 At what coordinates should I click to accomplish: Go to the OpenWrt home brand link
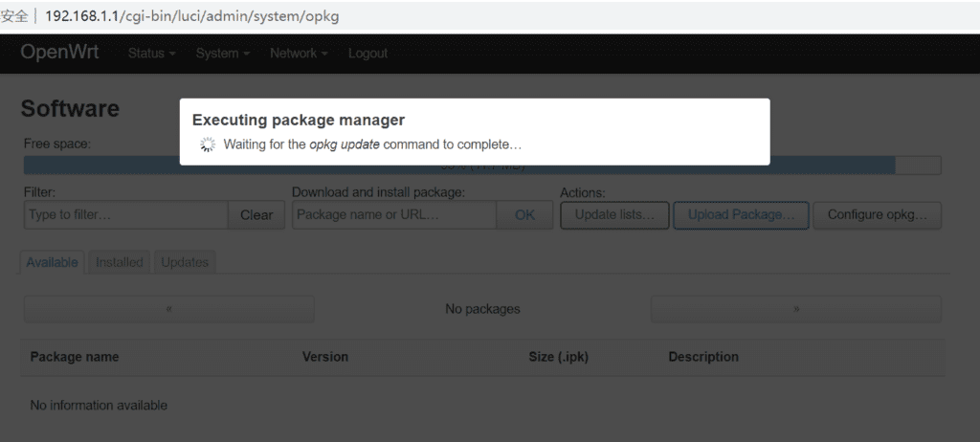(x=60, y=53)
